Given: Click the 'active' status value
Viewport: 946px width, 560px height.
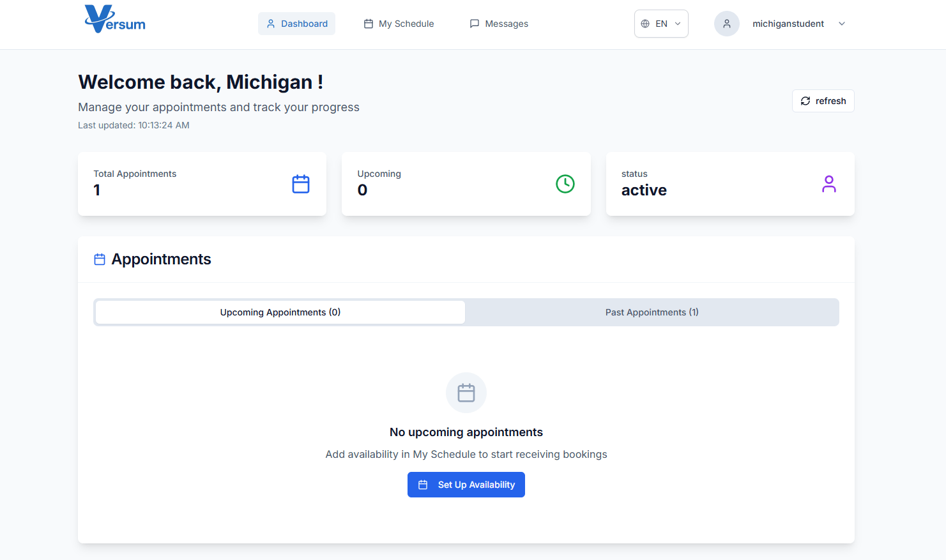Looking at the screenshot, I should pos(644,190).
